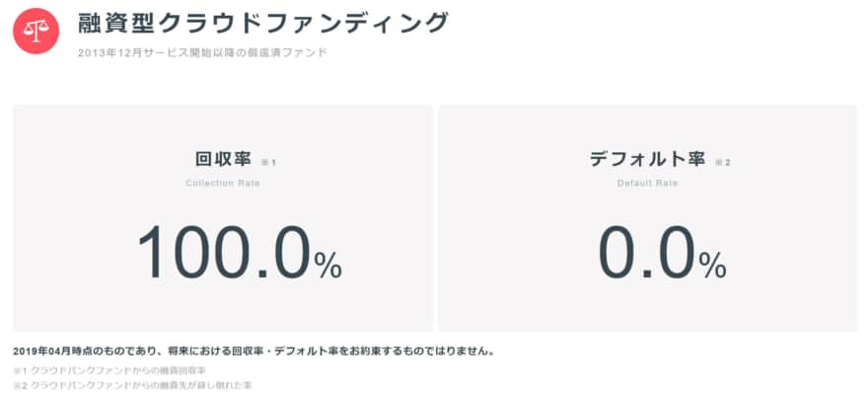Click the word クラウドバンクファンド in the ※1 footnote

tap(81, 369)
